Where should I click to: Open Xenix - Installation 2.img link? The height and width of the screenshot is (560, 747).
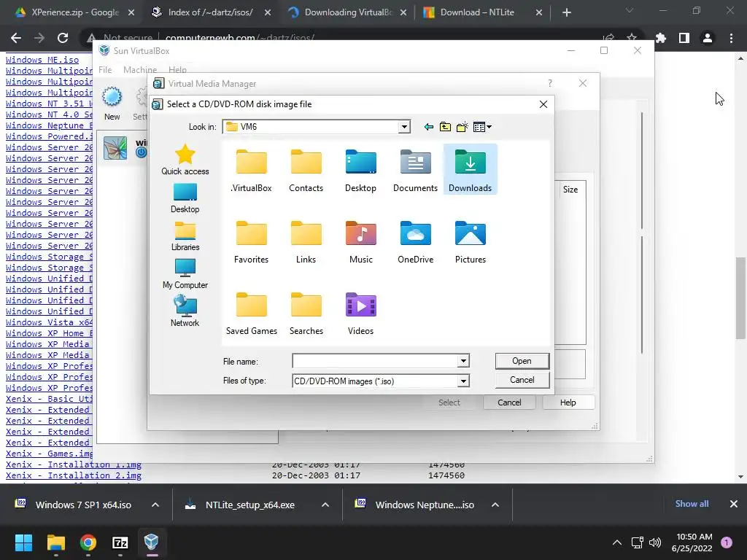pos(74,475)
